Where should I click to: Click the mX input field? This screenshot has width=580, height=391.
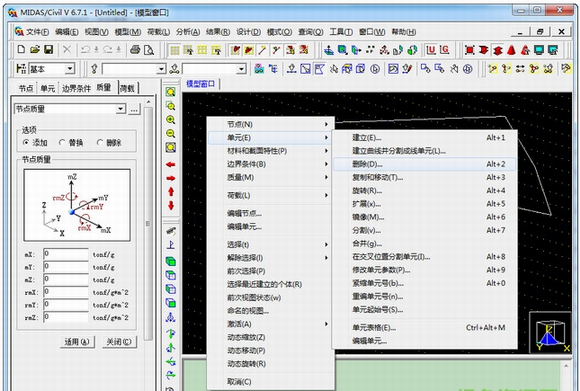(66, 255)
